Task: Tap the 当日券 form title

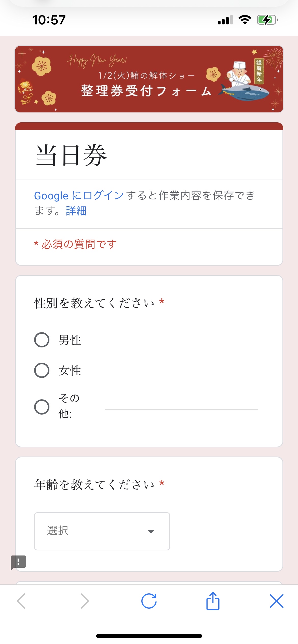Action: coord(71,155)
